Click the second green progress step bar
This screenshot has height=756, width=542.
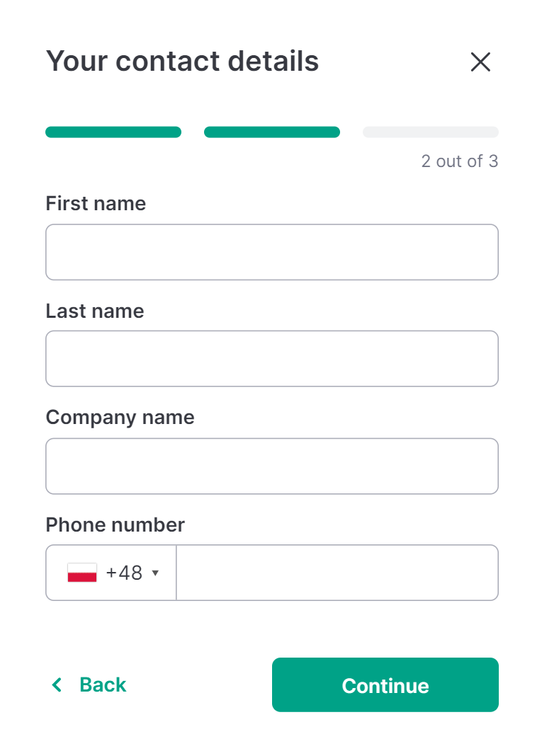pyautogui.click(x=272, y=132)
